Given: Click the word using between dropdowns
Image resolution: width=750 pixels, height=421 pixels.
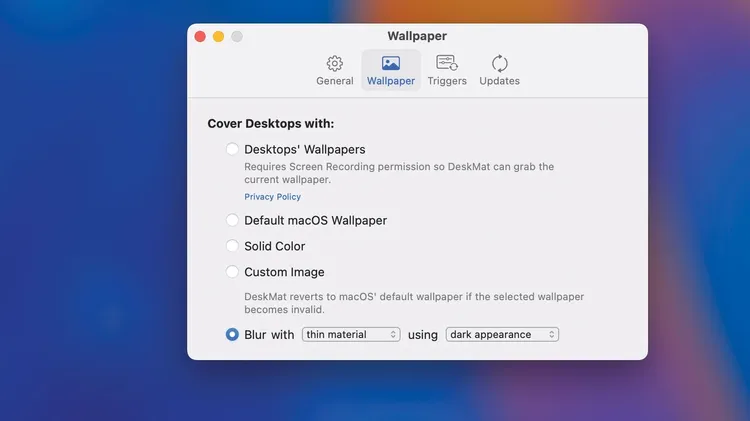Looking at the screenshot, I should [423, 335].
